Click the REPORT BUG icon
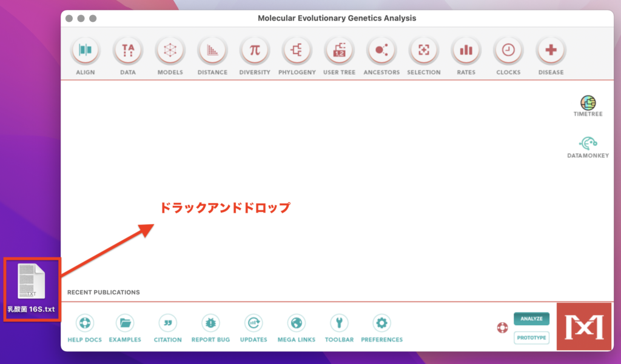The image size is (621, 364). [210, 323]
